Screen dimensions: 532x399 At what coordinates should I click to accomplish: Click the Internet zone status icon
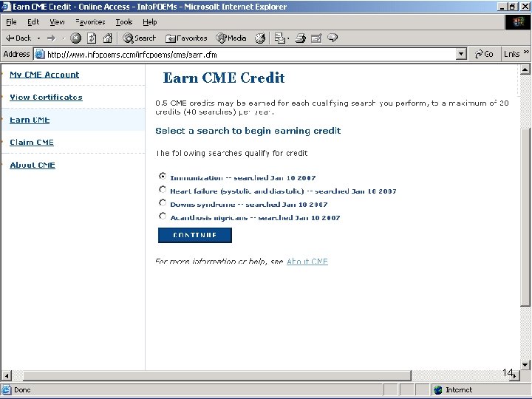point(438,390)
